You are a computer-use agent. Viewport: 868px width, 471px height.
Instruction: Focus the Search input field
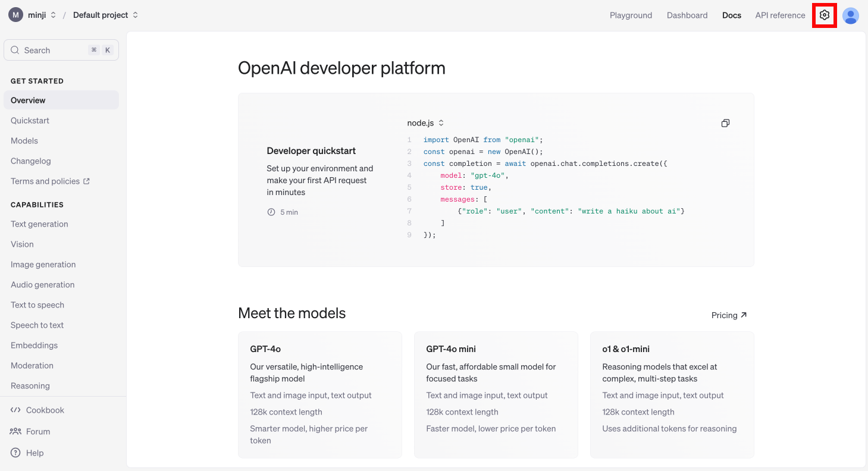pyautogui.click(x=61, y=51)
